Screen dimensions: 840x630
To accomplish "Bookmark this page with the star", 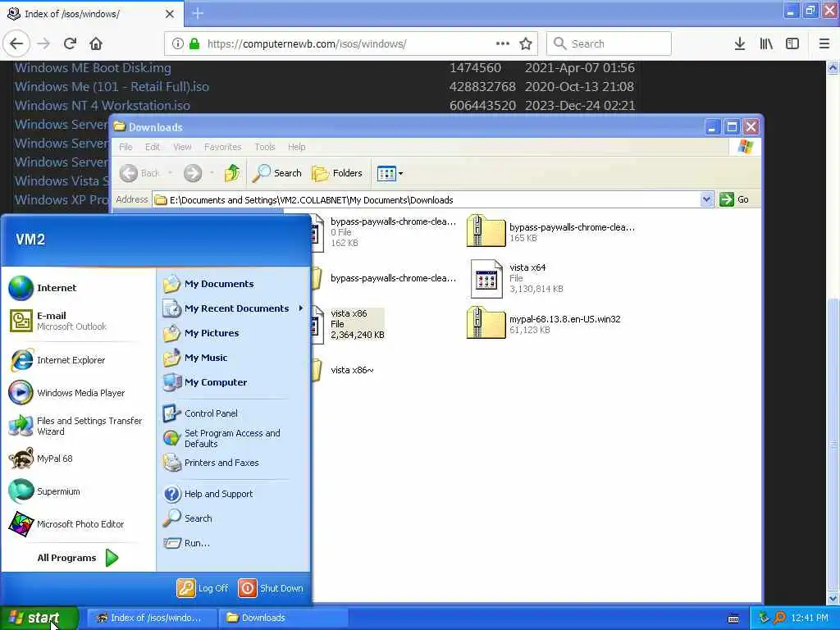I will pyautogui.click(x=526, y=43).
